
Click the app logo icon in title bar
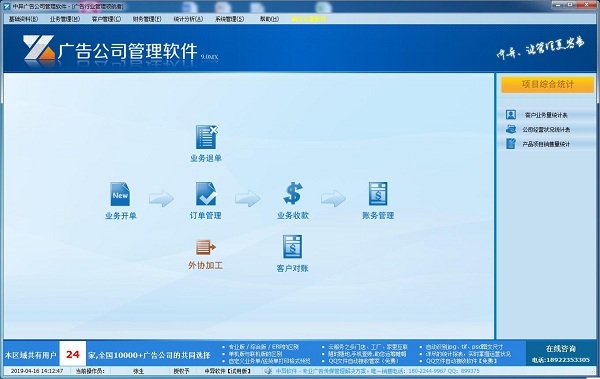pyautogui.click(x=7, y=7)
